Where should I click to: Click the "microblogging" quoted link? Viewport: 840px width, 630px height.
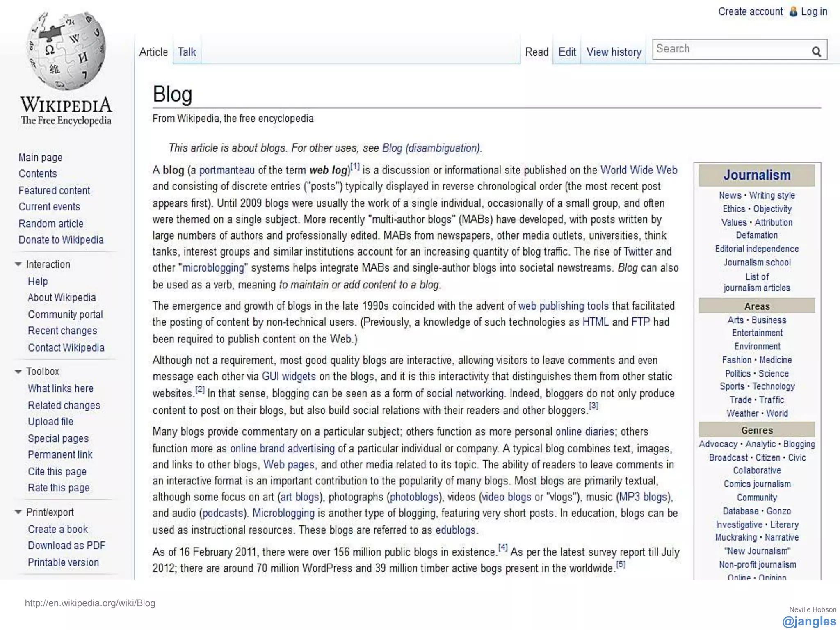[x=213, y=268]
